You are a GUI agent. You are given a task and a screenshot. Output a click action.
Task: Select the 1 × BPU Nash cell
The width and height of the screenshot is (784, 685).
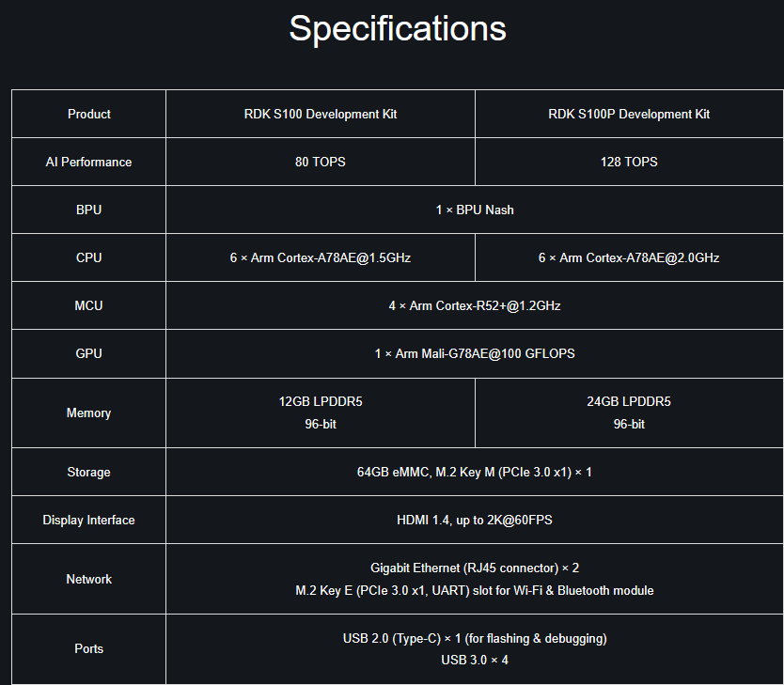[x=475, y=210]
